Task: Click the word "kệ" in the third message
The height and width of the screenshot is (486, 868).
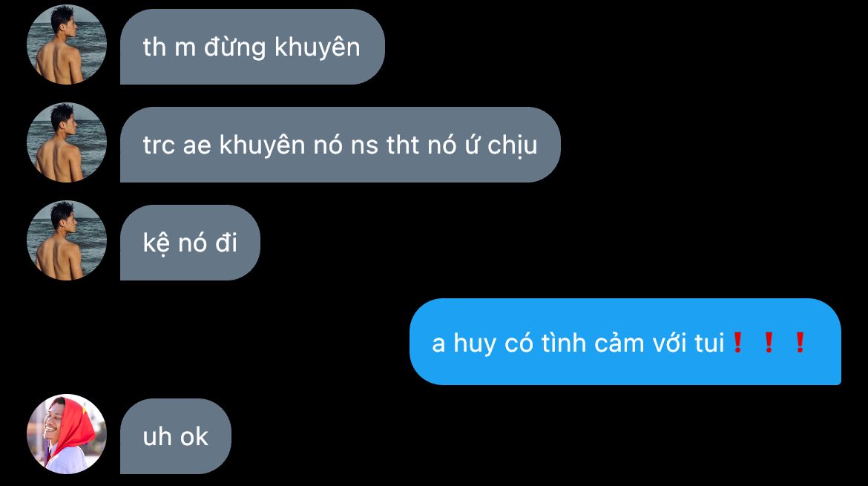Action: (x=156, y=243)
